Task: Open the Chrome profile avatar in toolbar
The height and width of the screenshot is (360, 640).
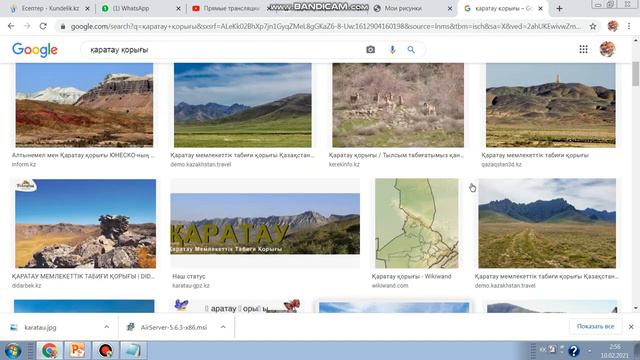Action: click(x=613, y=26)
